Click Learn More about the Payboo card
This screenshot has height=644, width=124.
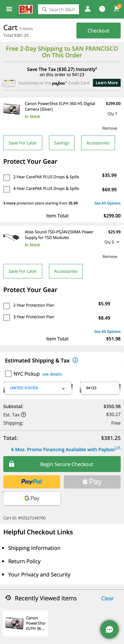107,83
